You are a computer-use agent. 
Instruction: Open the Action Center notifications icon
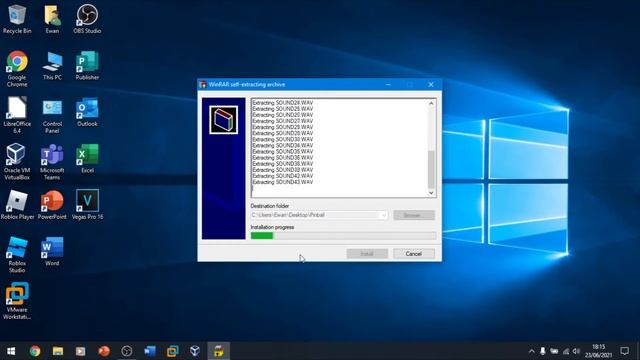624,351
